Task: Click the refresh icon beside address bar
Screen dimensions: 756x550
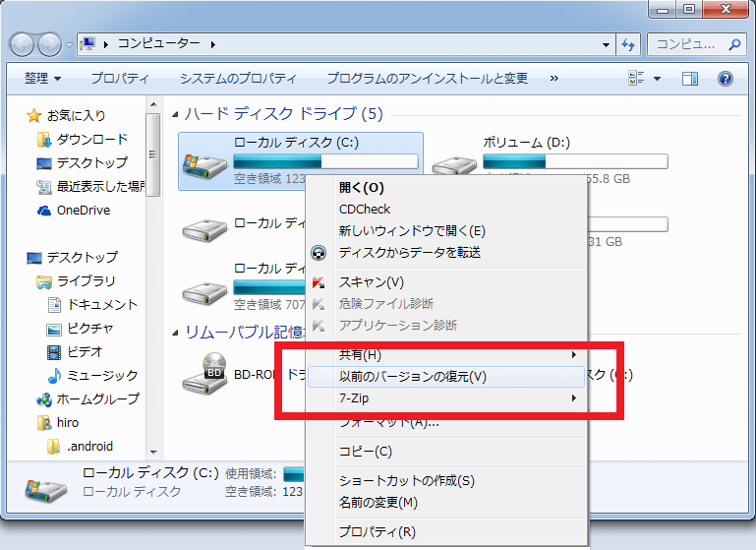Action: click(x=628, y=44)
